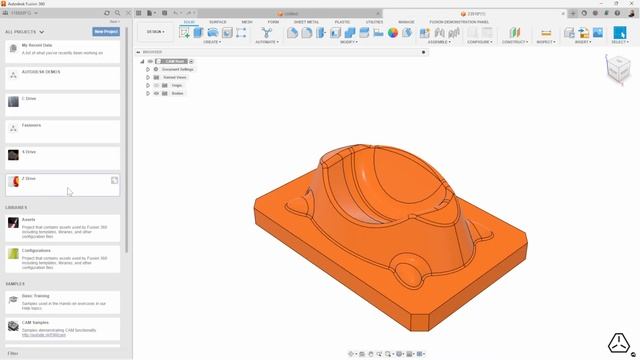The height and width of the screenshot is (360, 640).
Task: Activate the Select cursor tool
Action: (x=620, y=33)
